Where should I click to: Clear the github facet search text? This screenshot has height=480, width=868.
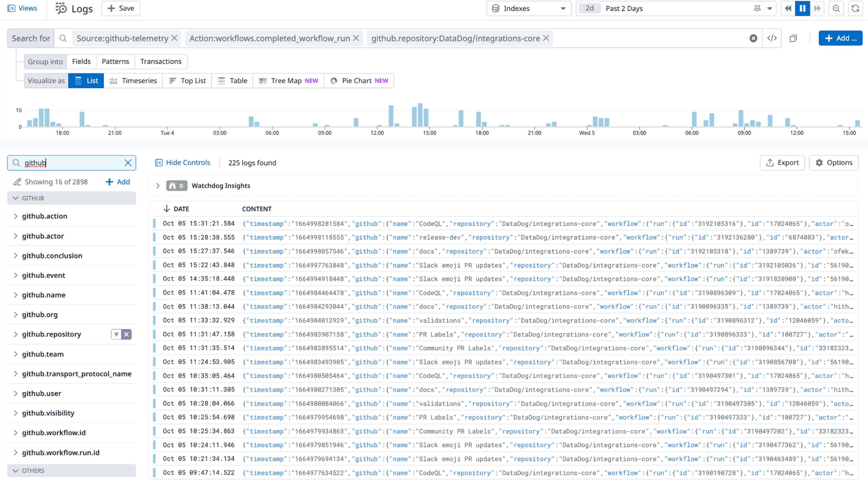128,163
